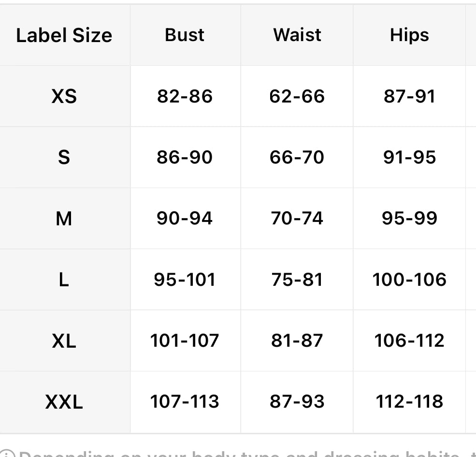Click the M hips value 95-99
The width and height of the screenshot is (476, 457).
click(x=409, y=219)
